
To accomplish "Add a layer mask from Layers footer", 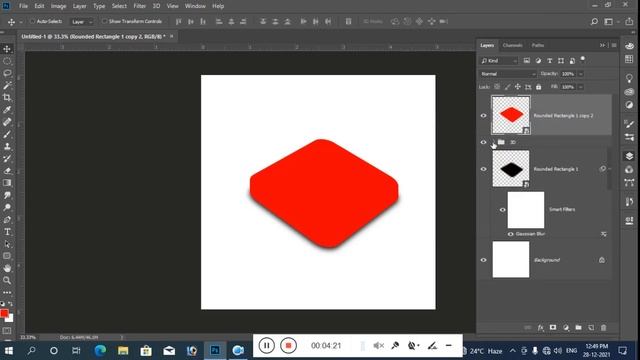I will click(553, 328).
